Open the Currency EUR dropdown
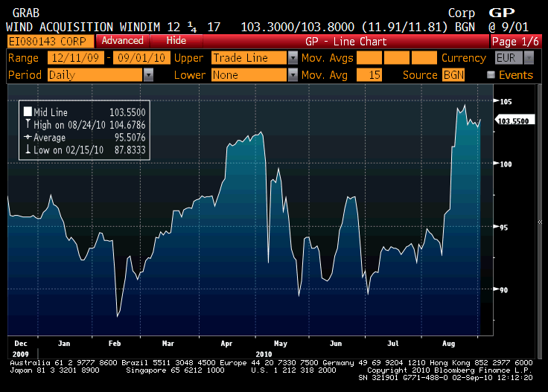Screen dimensions: 548x392 [x=529, y=58]
